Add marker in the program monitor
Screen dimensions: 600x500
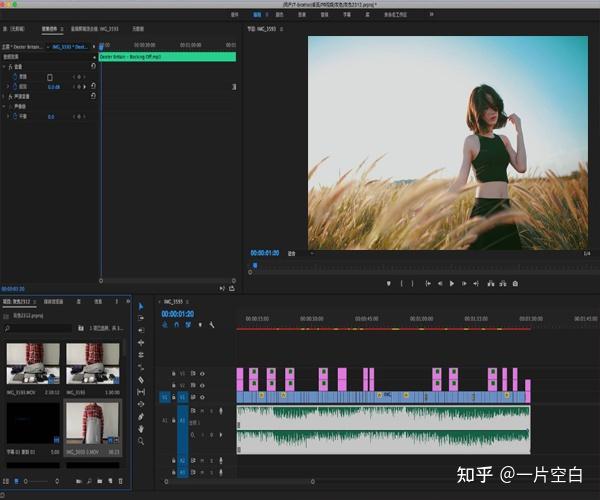pos(388,283)
